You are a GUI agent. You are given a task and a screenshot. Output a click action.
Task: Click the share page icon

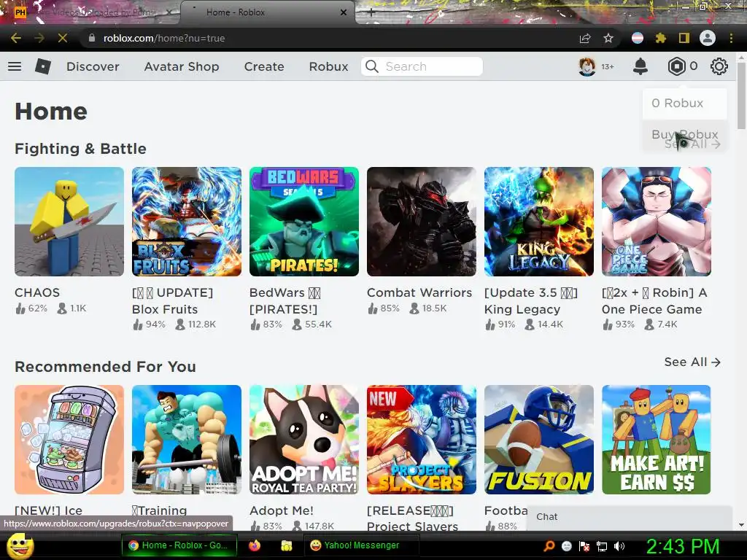[585, 38]
